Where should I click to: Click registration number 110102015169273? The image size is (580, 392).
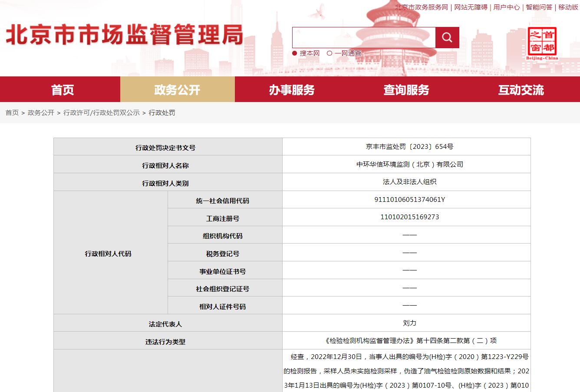click(409, 217)
